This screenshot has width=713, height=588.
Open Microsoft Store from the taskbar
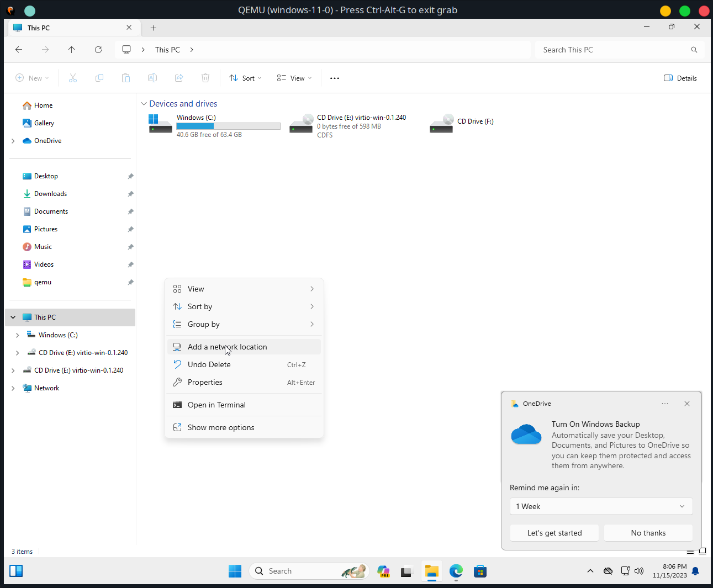[x=480, y=571]
